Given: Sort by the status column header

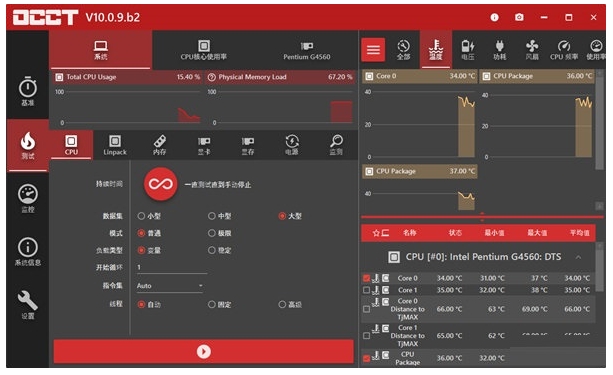Looking at the screenshot, I should [455, 233].
